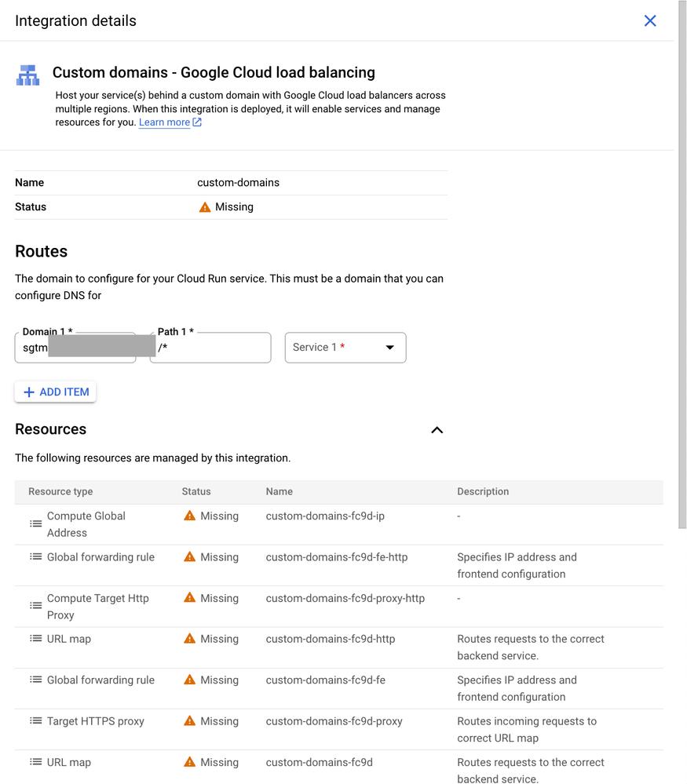Click the Description column header
This screenshot has height=784, width=687.
[x=483, y=491]
